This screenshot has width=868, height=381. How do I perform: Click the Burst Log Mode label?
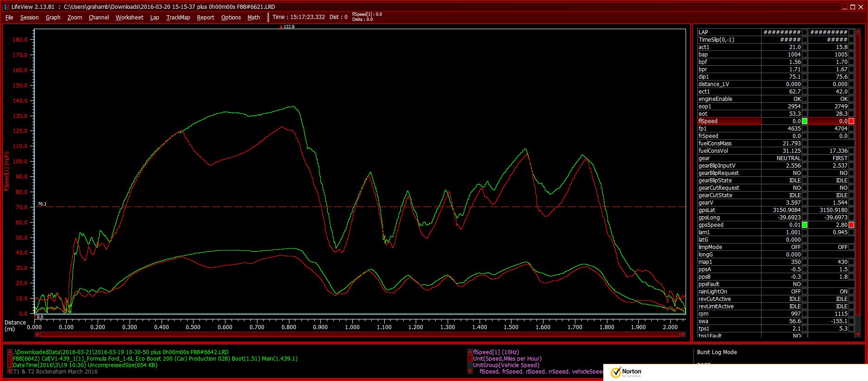[x=717, y=352]
